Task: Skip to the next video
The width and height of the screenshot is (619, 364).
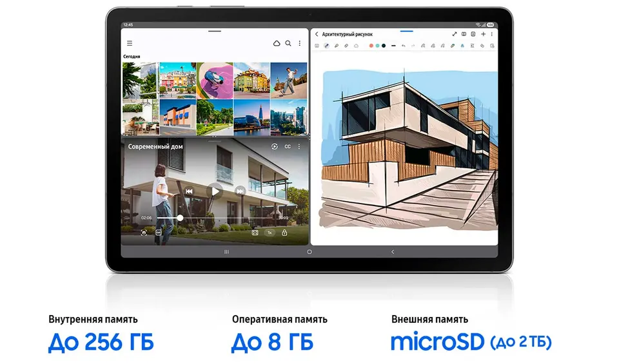Action: [x=240, y=191]
